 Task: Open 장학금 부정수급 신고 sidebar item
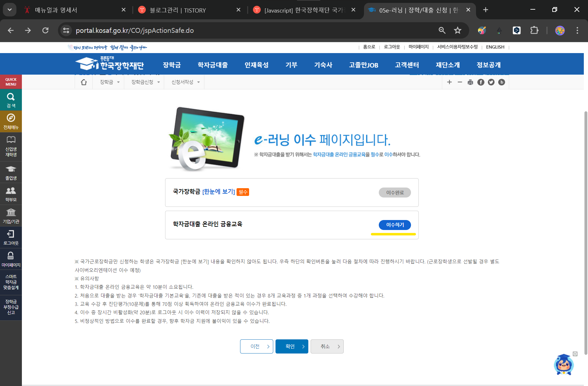pos(11,307)
